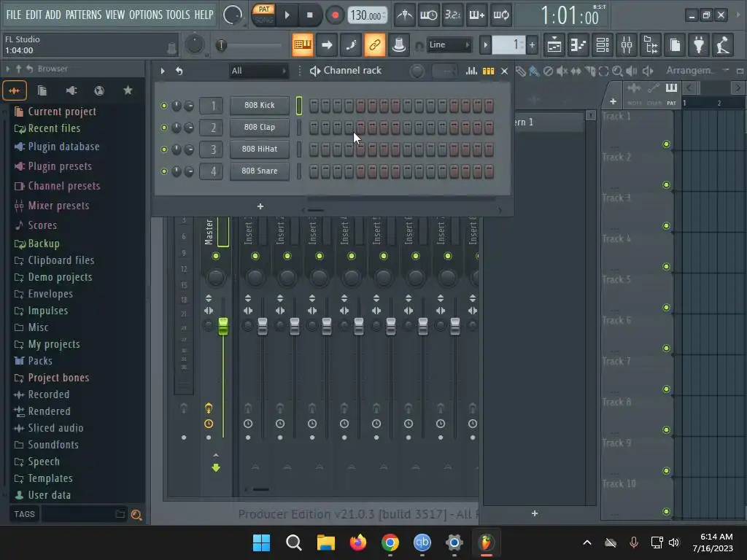Stop playback with the stop button
This screenshot has width=747, height=560.
click(309, 15)
